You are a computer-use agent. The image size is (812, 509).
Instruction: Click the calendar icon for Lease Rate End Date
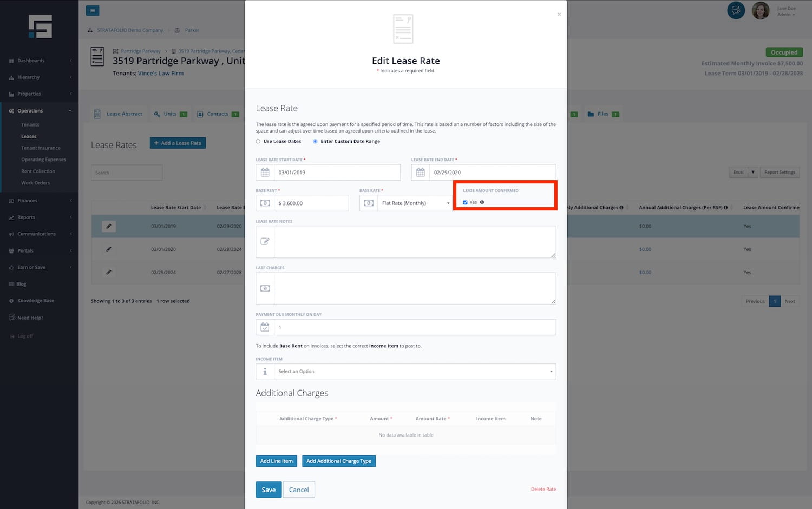(x=421, y=173)
